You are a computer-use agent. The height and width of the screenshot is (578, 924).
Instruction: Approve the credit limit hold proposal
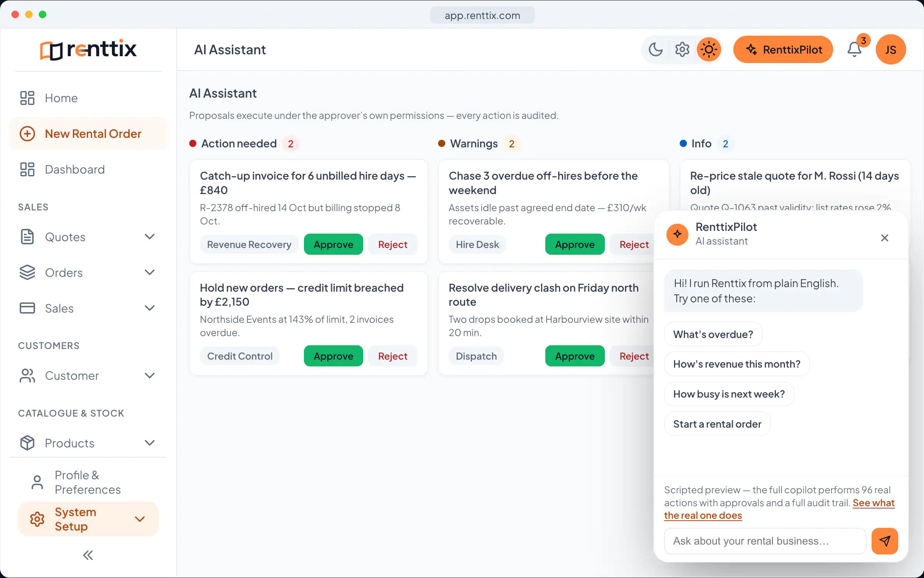333,356
